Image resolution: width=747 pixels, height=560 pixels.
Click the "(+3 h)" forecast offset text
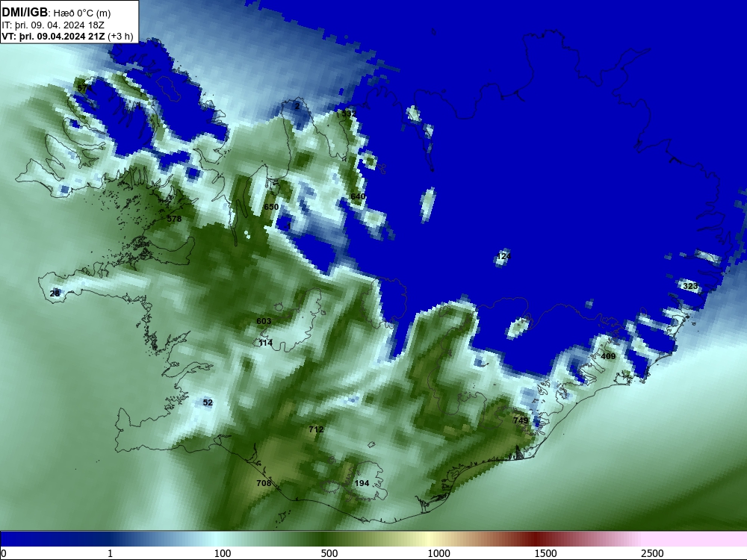(x=120, y=37)
